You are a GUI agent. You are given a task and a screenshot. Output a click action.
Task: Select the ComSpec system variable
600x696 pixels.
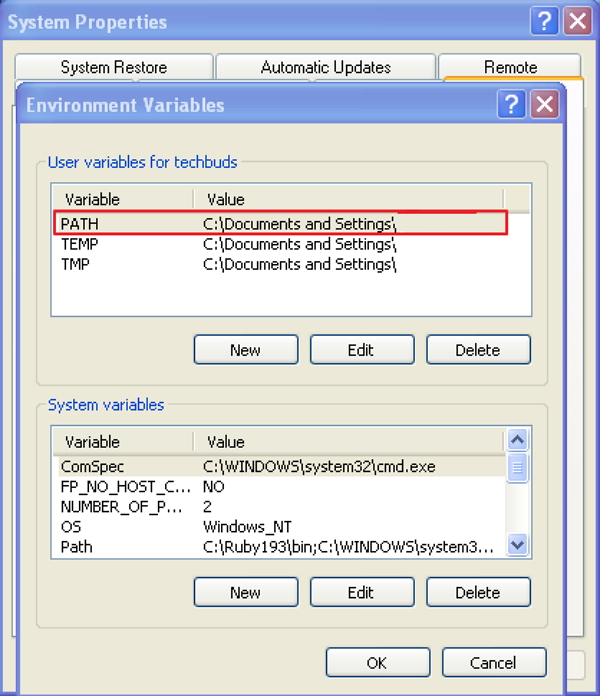(x=280, y=466)
